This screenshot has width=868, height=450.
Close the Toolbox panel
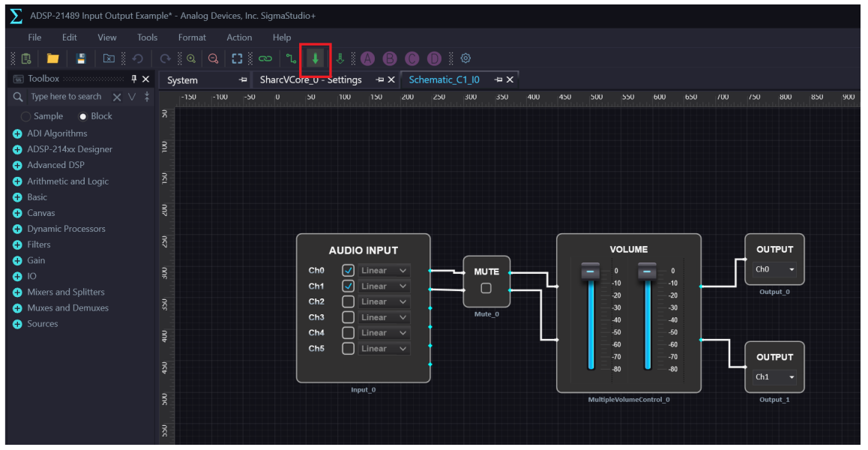(145, 79)
